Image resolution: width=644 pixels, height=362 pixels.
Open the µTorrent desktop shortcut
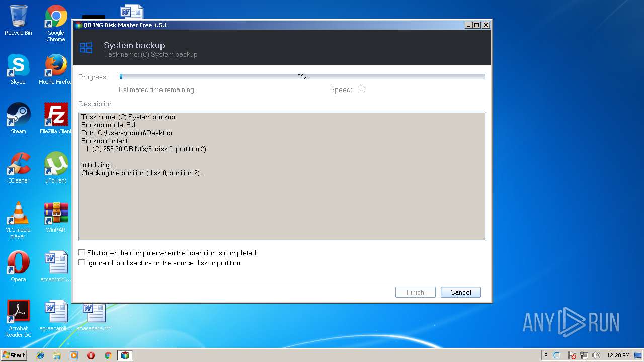click(56, 168)
